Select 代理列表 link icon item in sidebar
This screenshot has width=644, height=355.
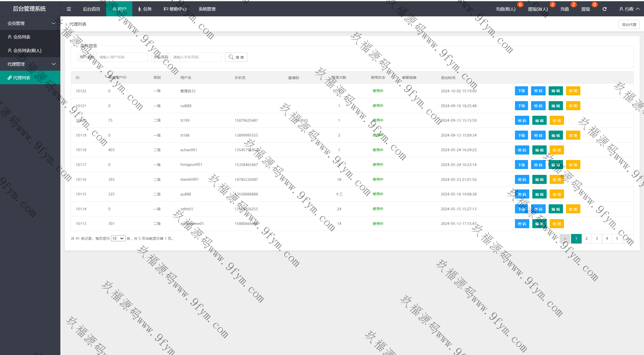[22, 78]
